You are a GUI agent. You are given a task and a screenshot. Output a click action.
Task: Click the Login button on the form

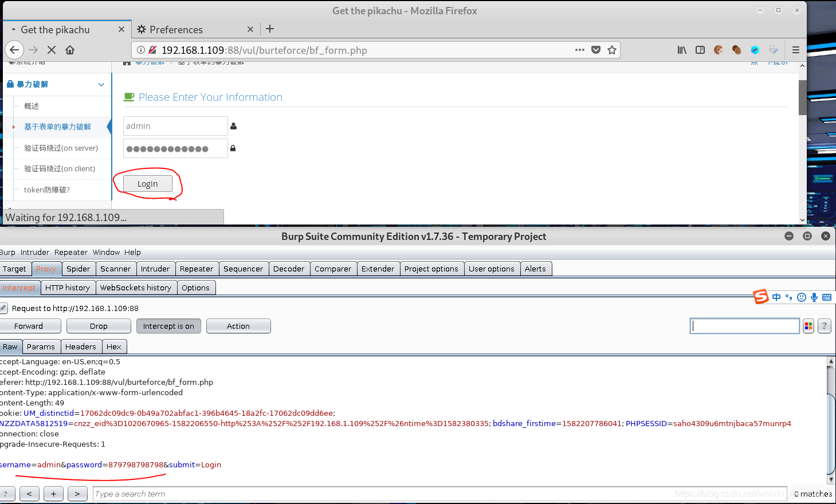coord(148,184)
